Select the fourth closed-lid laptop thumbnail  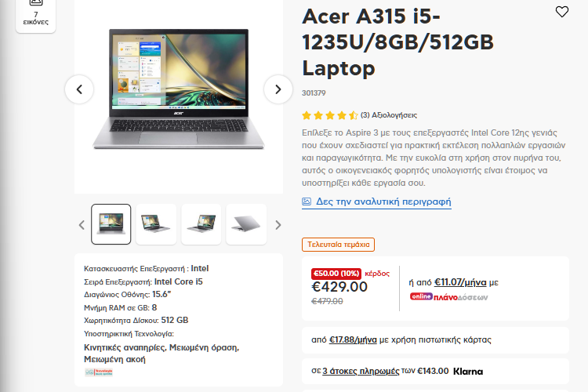pos(246,224)
